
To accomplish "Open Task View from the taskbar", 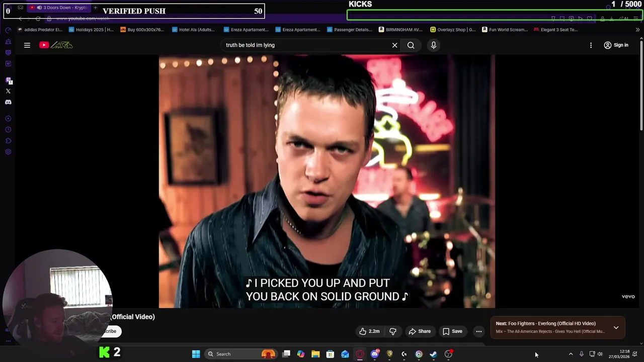I will click(286, 354).
